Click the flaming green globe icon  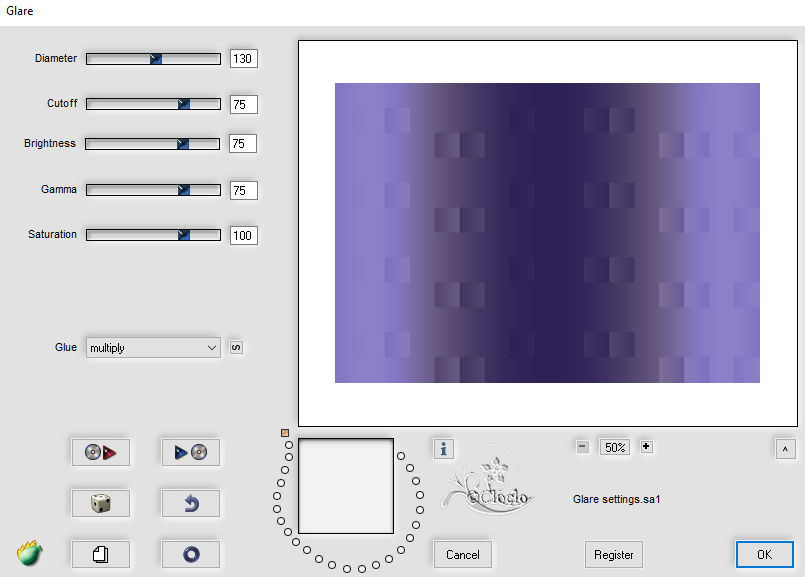coord(29,553)
